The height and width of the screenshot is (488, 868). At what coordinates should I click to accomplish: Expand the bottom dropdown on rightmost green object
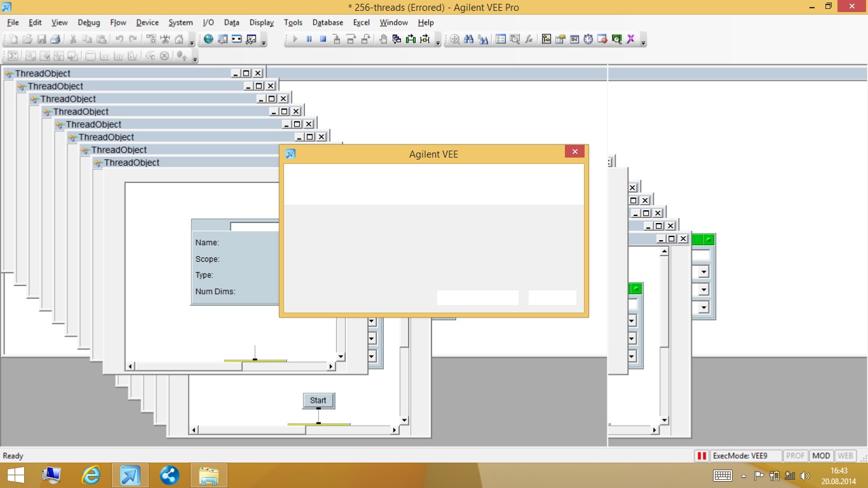click(703, 308)
